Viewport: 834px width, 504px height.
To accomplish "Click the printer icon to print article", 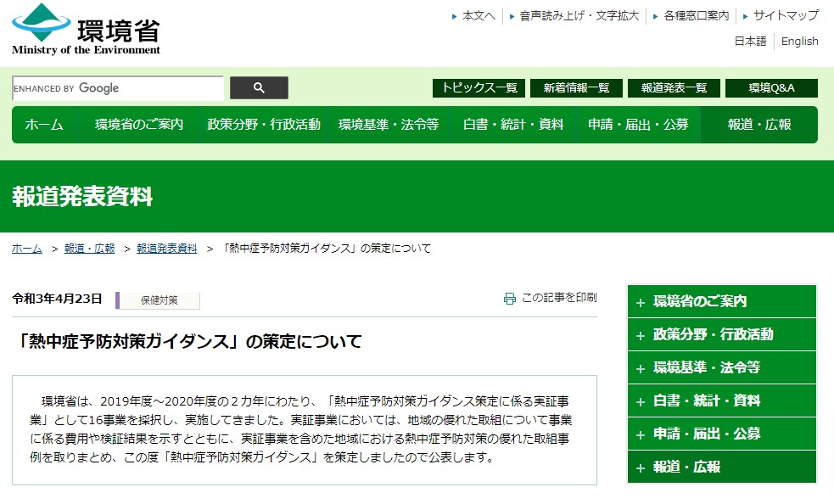I will coord(509,299).
